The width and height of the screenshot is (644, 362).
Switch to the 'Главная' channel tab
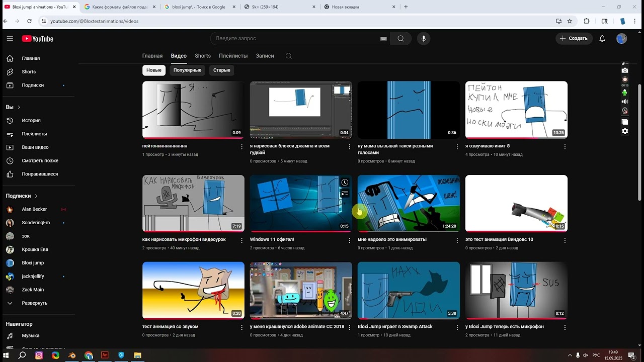[x=152, y=56]
